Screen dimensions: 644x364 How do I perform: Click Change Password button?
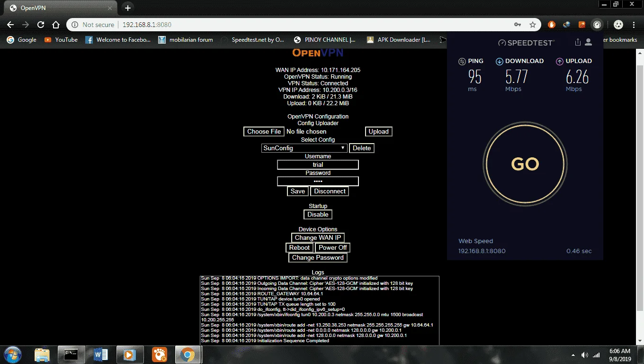[318, 257]
